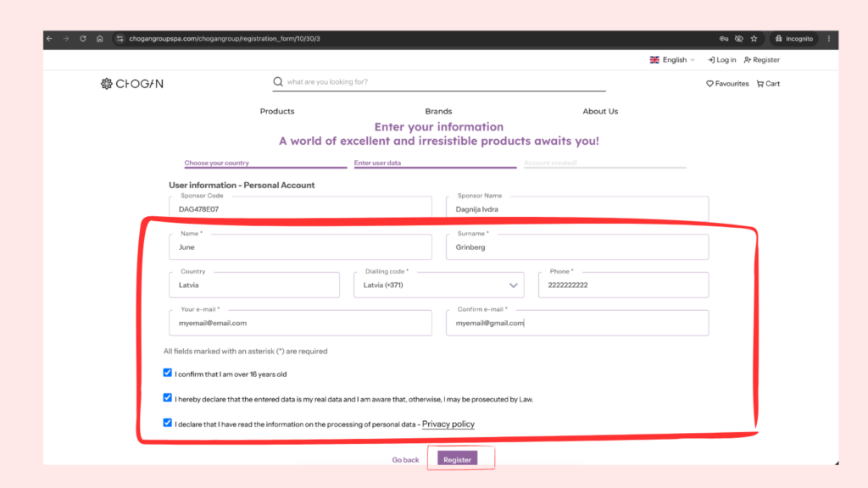The height and width of the screenshot is (488, 868).
Task: Open the browser three-dot menu
Action: 829,39
